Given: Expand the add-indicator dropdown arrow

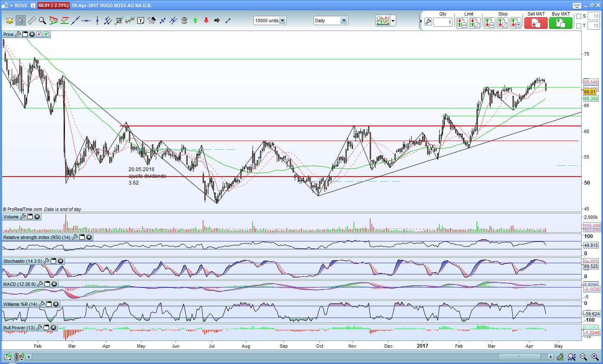Looking at the screenshot, I should [x=393, y=21].
